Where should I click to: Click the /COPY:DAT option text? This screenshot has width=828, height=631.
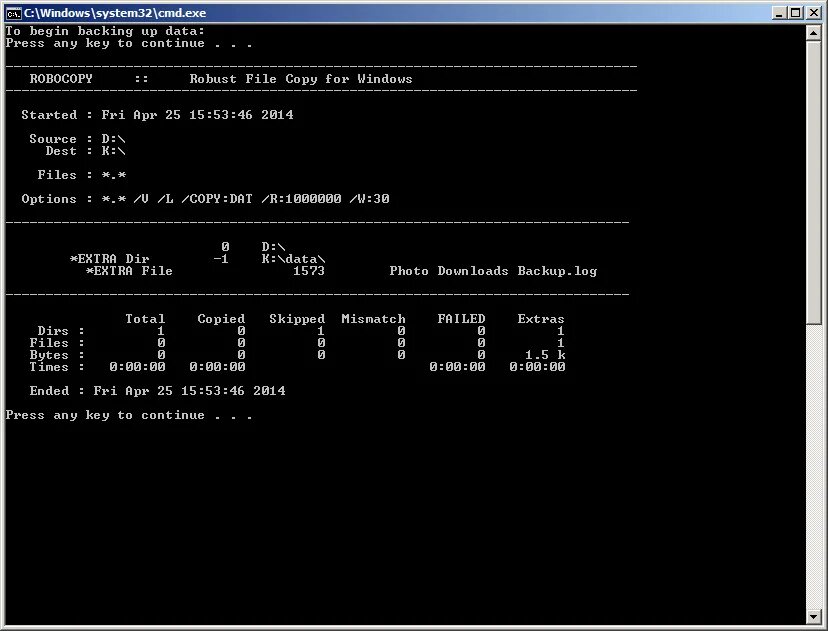point(217,199)
